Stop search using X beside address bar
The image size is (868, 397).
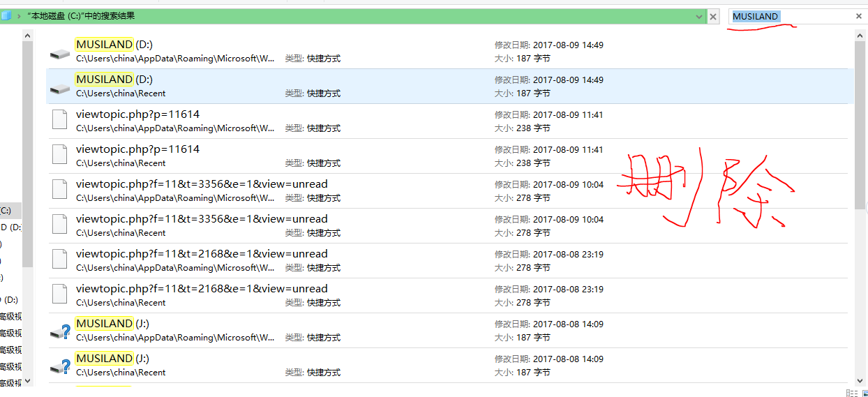click(x=713, y=16)
